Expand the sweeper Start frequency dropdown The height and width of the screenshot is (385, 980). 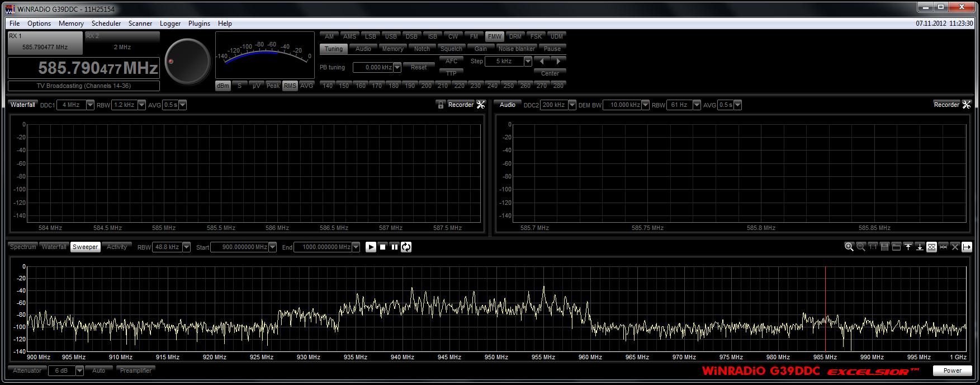[x=272, y=247]
